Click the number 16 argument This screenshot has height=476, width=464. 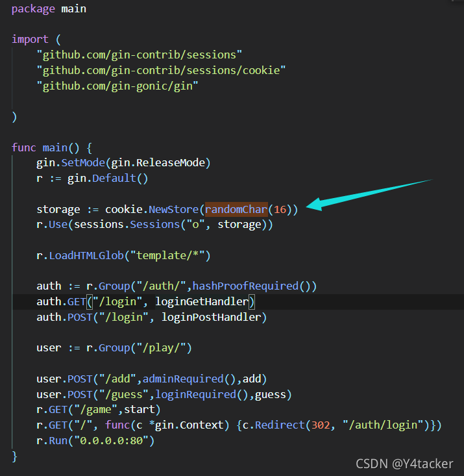click(280, 210)
